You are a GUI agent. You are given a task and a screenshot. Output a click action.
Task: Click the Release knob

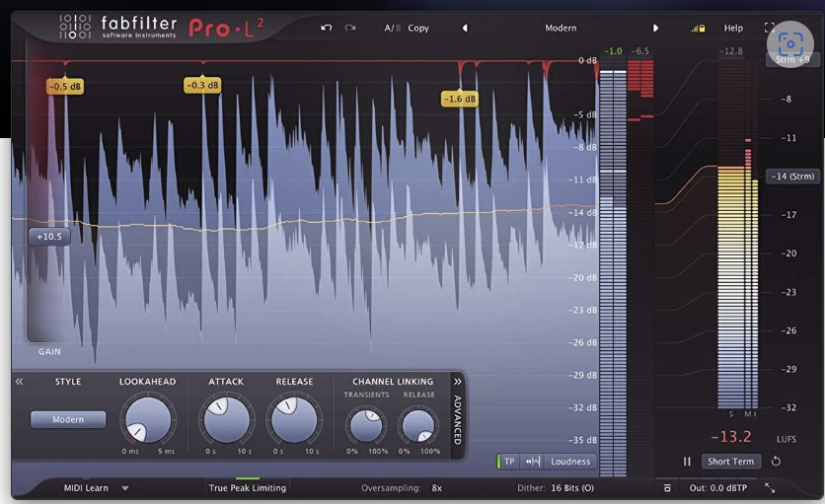[294, 419]
